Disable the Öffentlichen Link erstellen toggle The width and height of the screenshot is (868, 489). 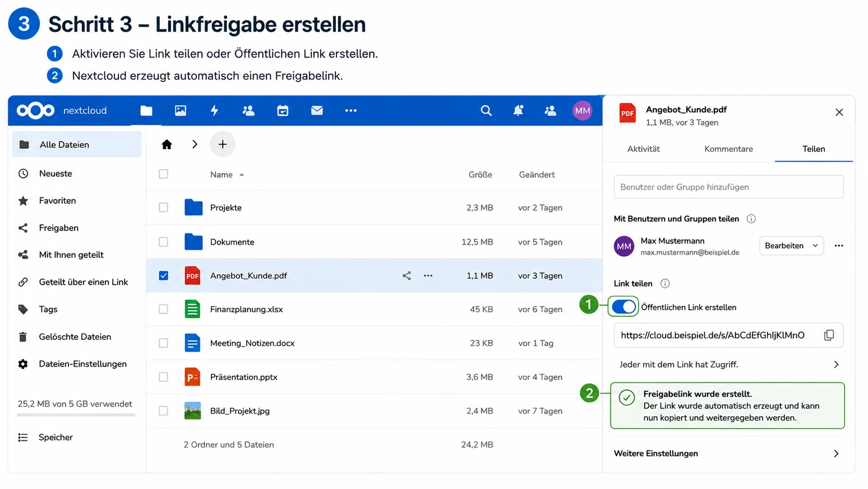tap(623, 307)
